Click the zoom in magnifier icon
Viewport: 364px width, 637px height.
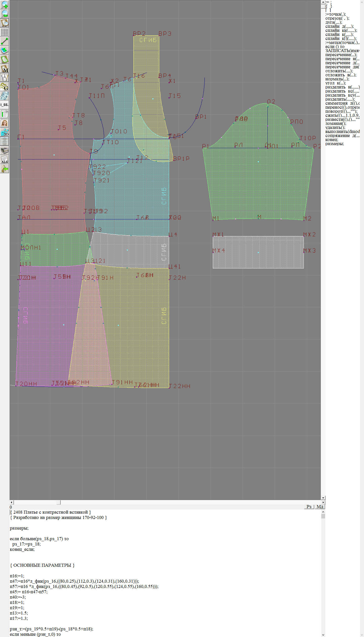click(x=5, y=5)
